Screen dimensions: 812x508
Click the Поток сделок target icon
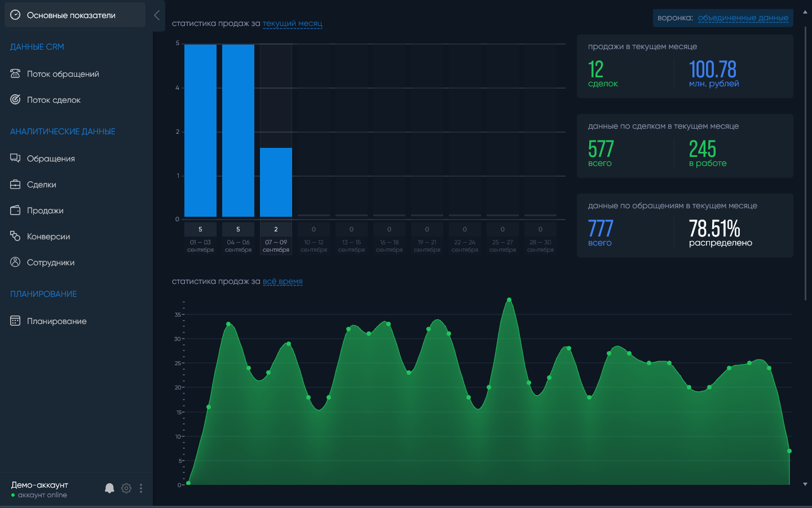click(x=15, y=99)
